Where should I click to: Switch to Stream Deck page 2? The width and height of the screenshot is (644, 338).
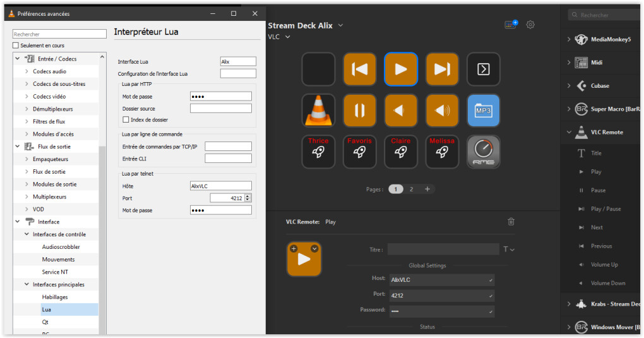(x=411, y=189)
